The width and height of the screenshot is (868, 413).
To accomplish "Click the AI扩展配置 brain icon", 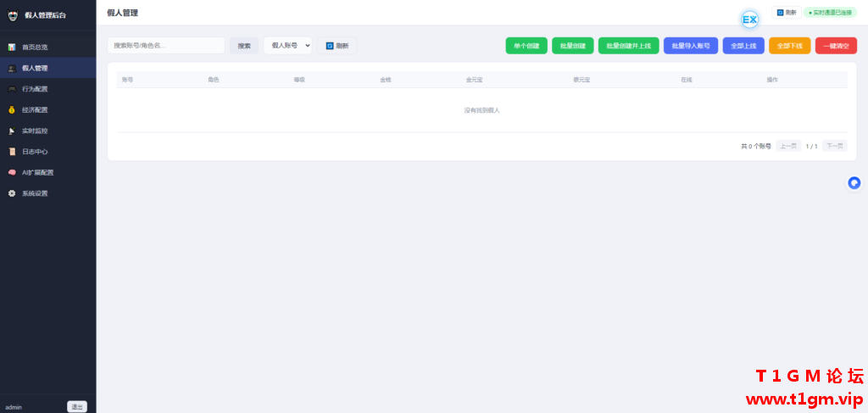I will coord(12,173).
